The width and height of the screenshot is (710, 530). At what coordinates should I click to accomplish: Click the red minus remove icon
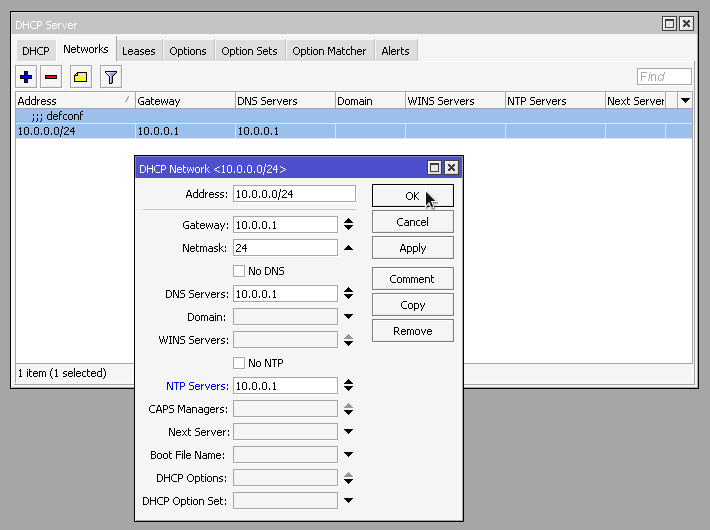pyautogui.click(x=51, y=76)
